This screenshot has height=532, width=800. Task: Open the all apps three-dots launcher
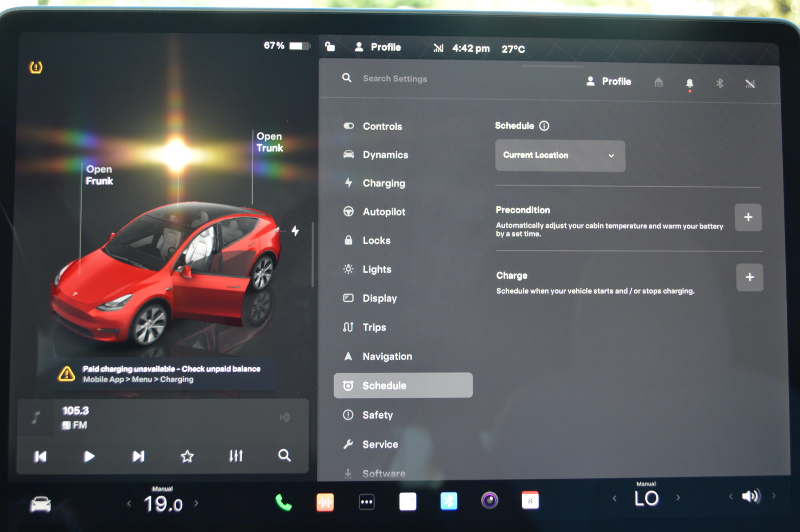click(366, 502)
